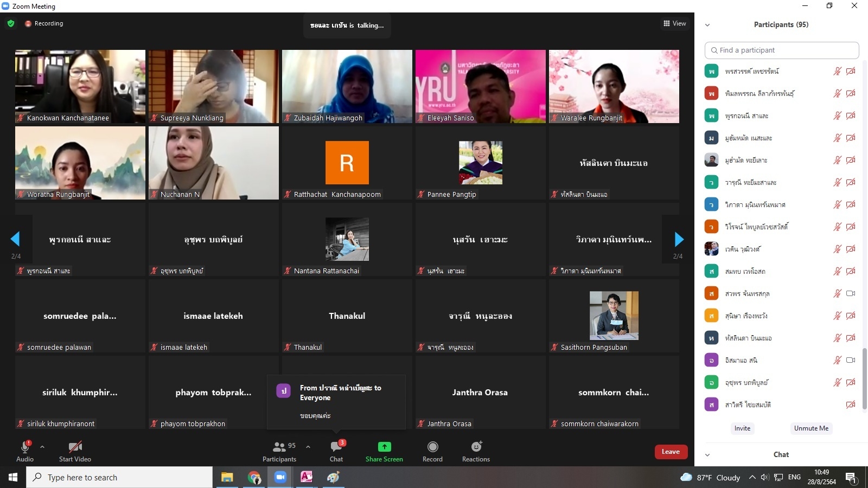This screenshot has height=488, width=868.
Task: Open the View layout menu
Action: (674, 23)
